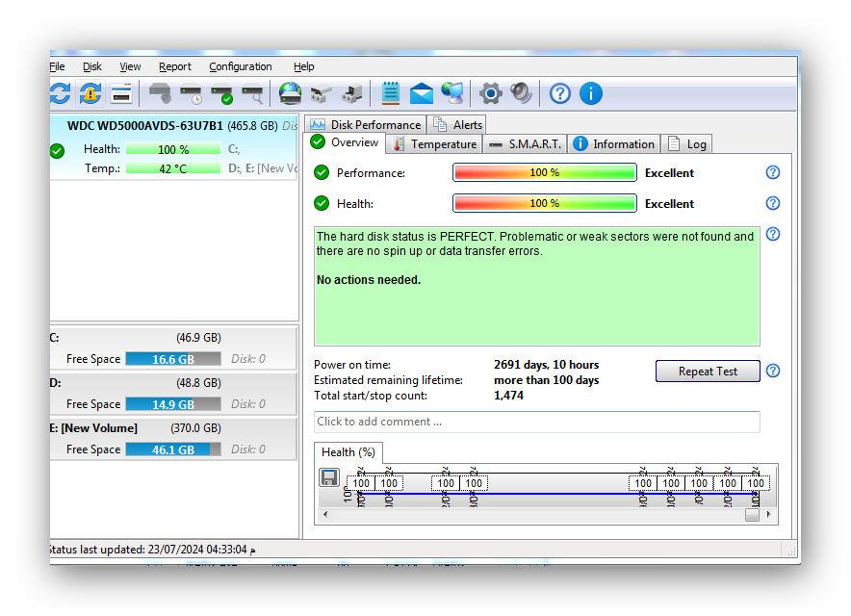The image size is (851, 616).
Task: Select the D: (48.8 GB) partition row
Action: coord(173,394)
